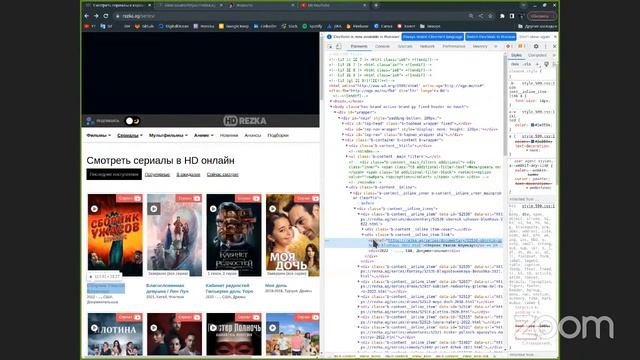This screenshot has width=640, height=360.
Task: Click the browser forward arrow
Action: [96, 16]
